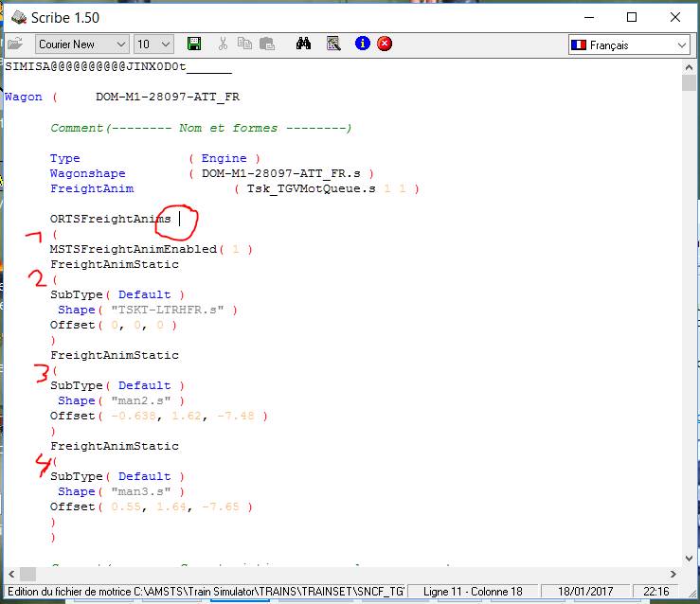Click the open file folder icon
This screenshot has height=604, width=700.
15,44
